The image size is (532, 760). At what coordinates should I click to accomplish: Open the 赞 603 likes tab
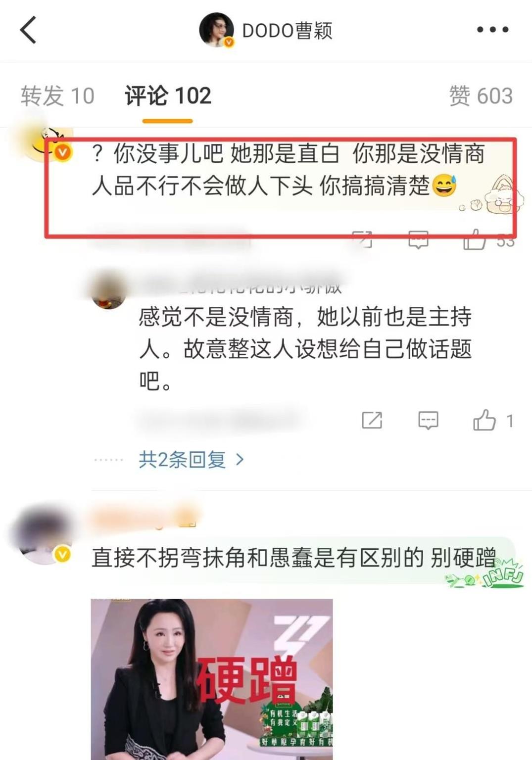click(481, 96)
